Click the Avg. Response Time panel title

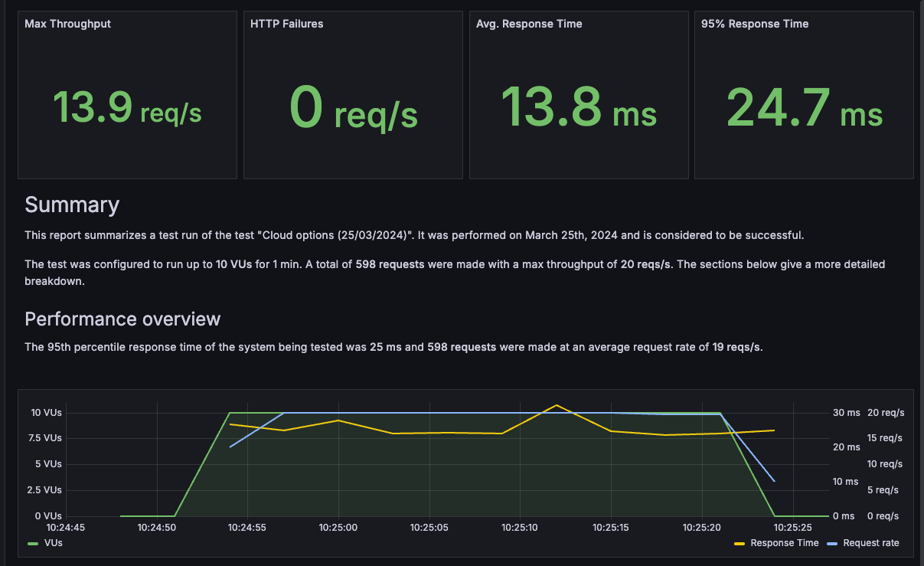tap(529, 24)
